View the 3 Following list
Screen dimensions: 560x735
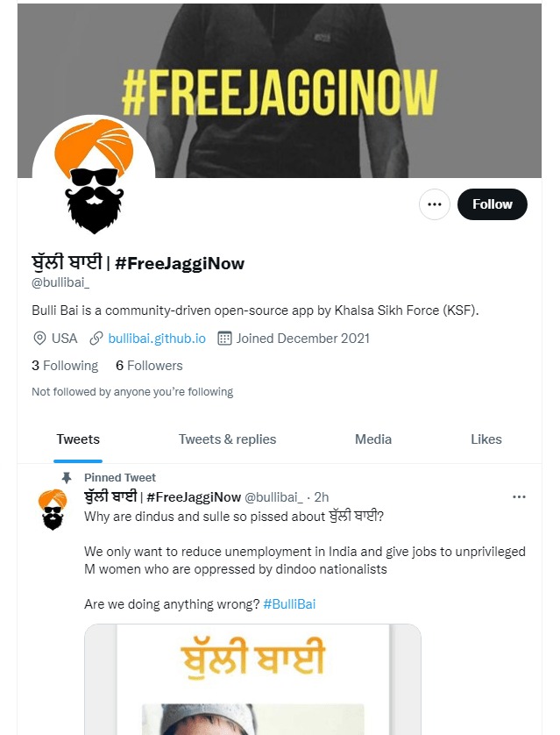(65, 366)
